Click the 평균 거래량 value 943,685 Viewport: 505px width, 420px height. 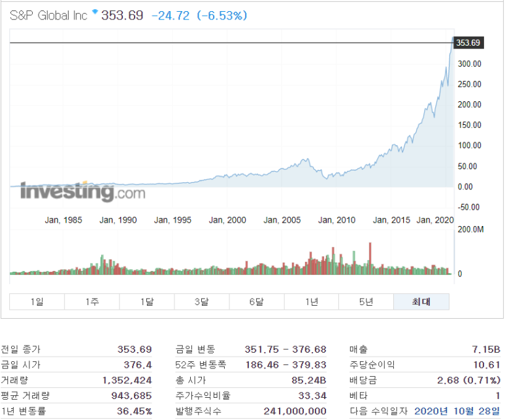click(x=132, y=396)
